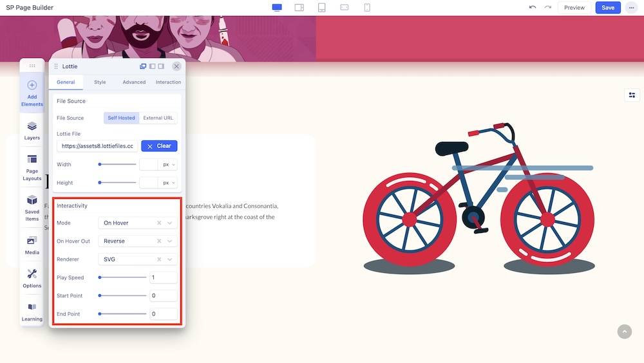Dock Lottie panel to the right

click(162, 66)
